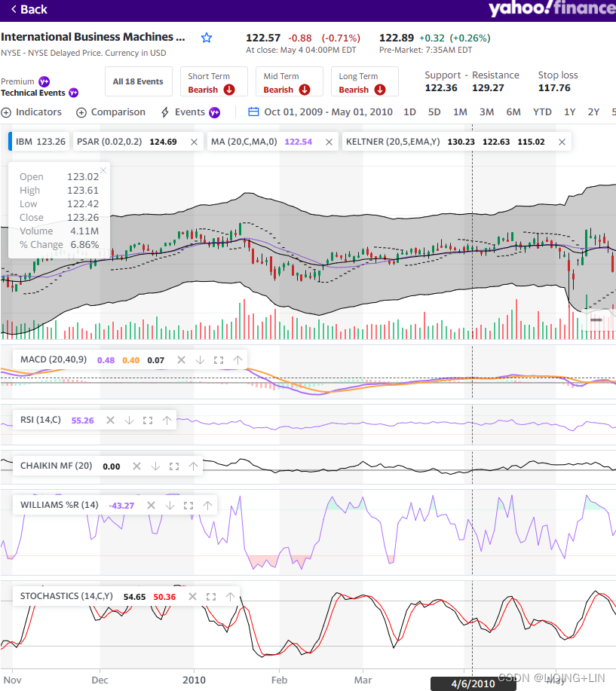The image size is (616, 691).
Task: Remove the KELTNER indicator
Action: click(562, 142)
